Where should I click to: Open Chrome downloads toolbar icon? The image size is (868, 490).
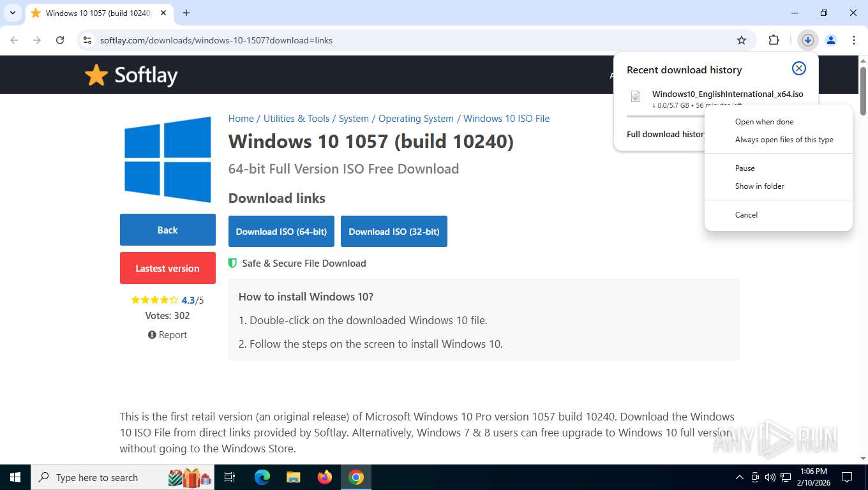(x=807, y=40)
